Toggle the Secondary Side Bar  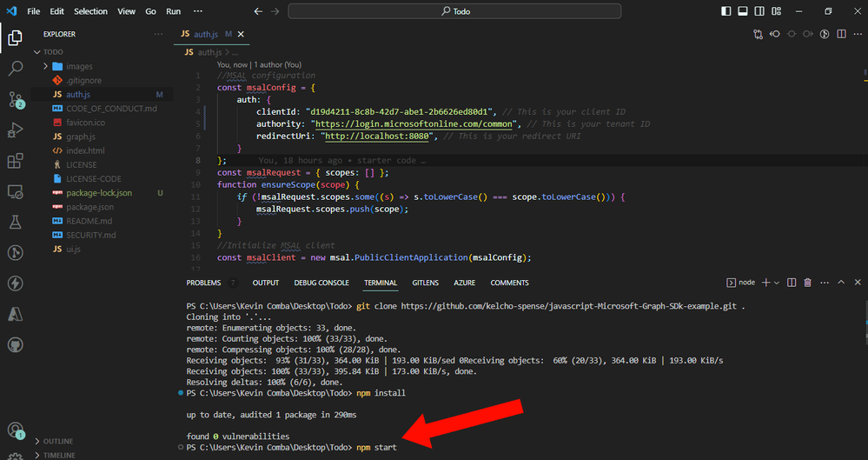[x=759, y=11]
